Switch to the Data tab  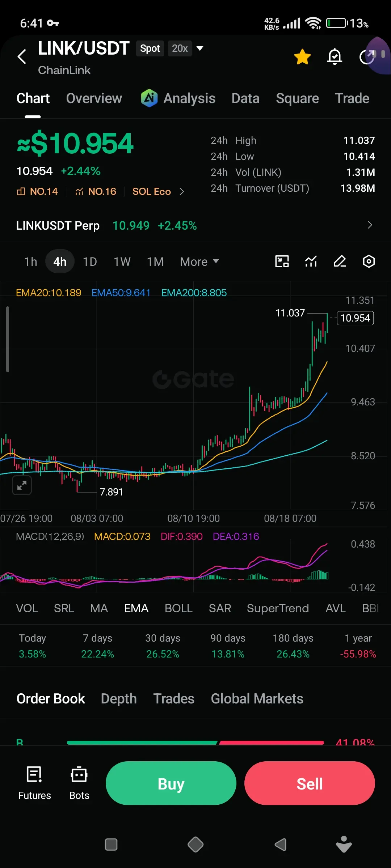pyautogui.click(x=245, y=98)
